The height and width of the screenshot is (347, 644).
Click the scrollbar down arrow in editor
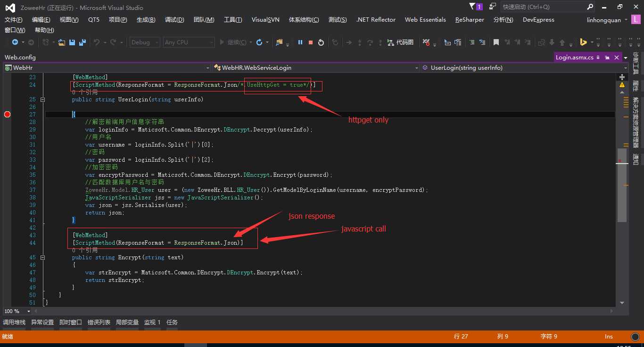coord(622,303)
